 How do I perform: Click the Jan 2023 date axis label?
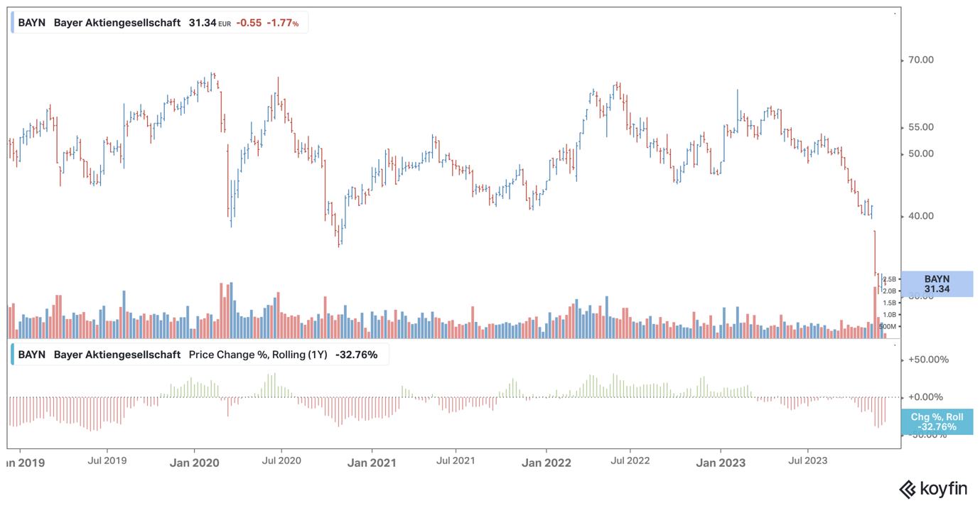pyautogui.click(x=721, y=463)
